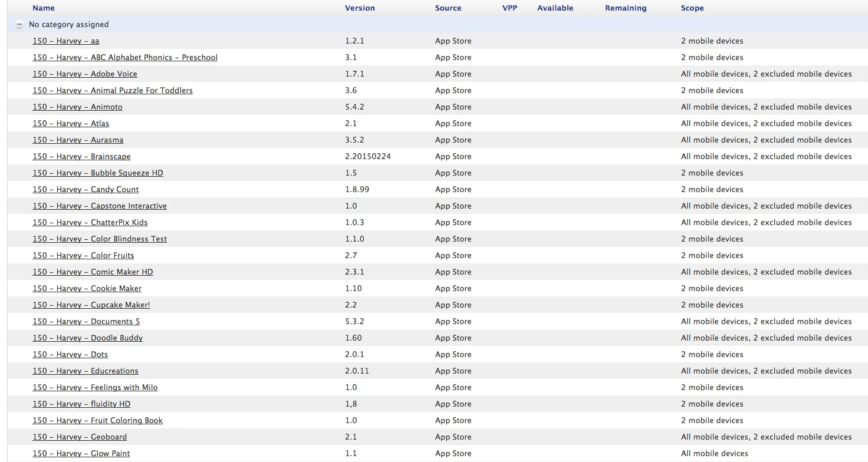Click 2 mobile devices scope in Color Fruits row
Viewport: 868px width, 462px height.
click(x=712, y=256)
